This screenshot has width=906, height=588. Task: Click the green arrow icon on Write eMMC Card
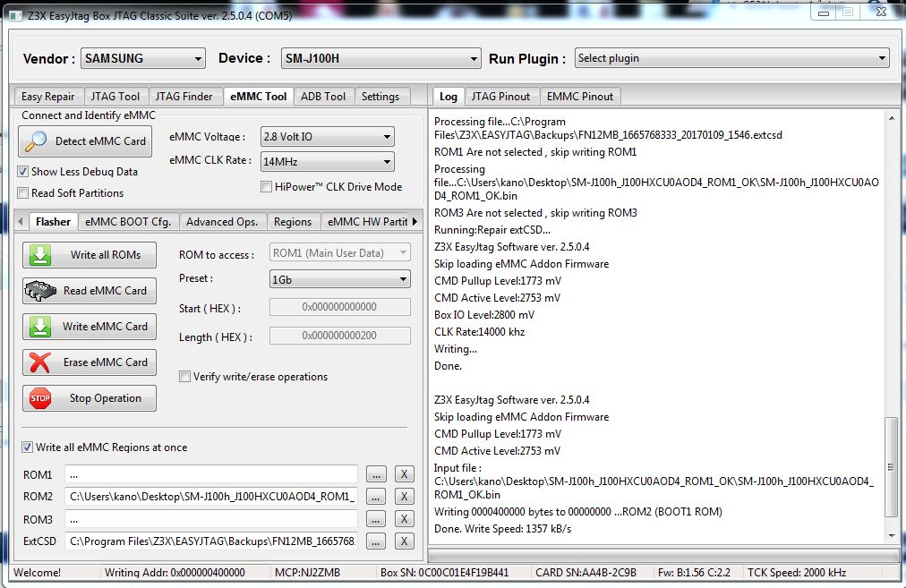coord(40,327)
